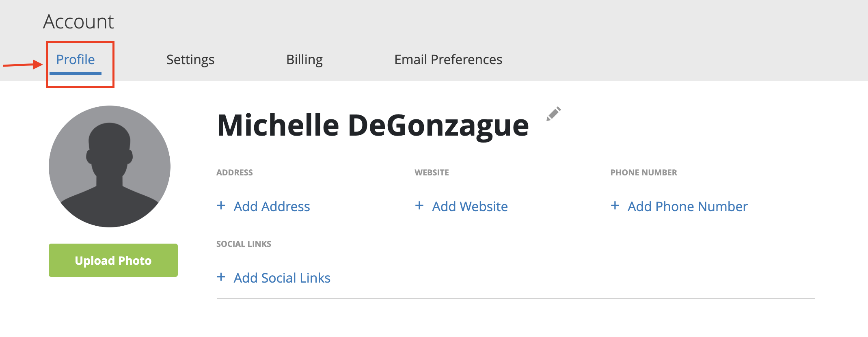Click the Michelle DeGonzague name heading

tap(373, 125)
